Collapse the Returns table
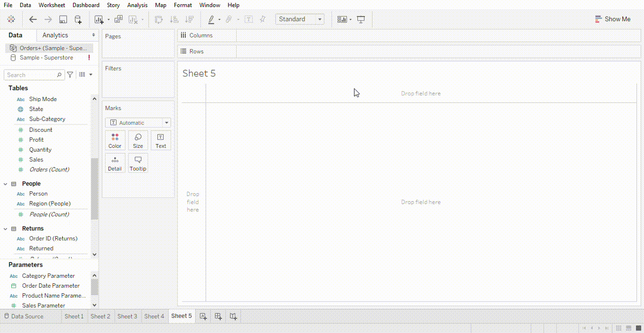The height and width of the screenshot is (333, 644). click(x=5, y=229)
